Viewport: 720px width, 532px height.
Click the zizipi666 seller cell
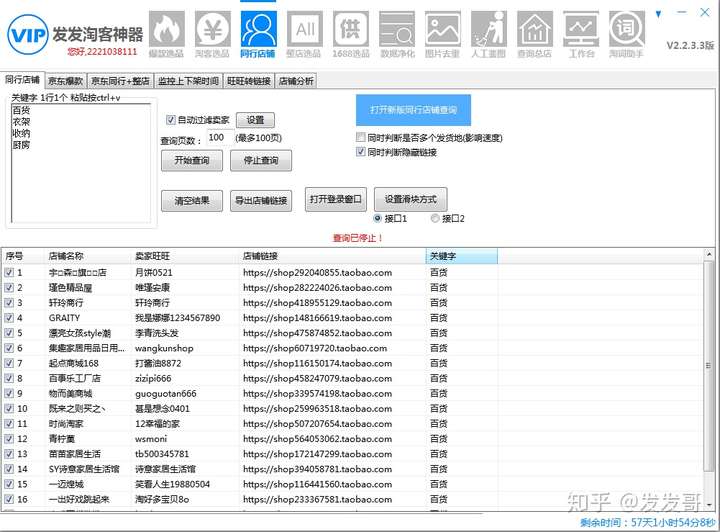153,379
